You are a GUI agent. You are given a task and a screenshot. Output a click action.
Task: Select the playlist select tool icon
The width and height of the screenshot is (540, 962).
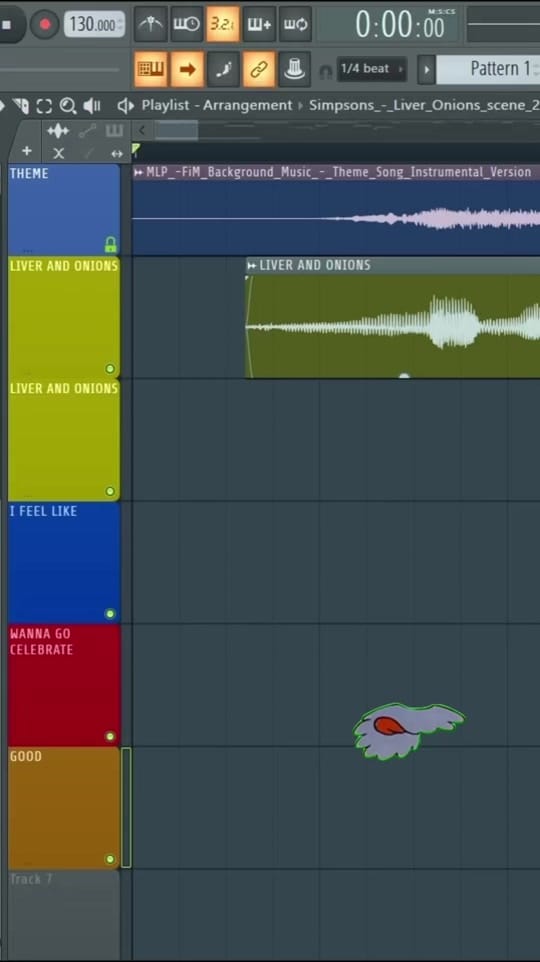44,106
